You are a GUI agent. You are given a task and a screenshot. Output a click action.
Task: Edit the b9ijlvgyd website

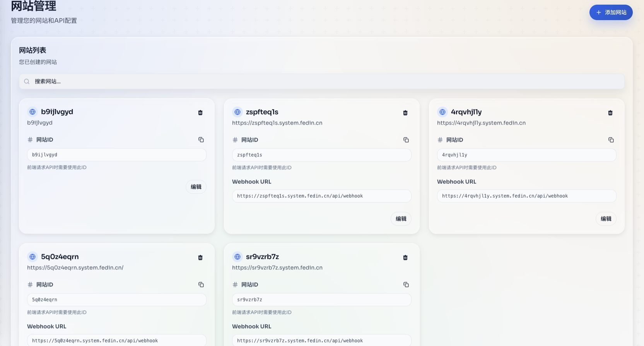coord(196,187)
